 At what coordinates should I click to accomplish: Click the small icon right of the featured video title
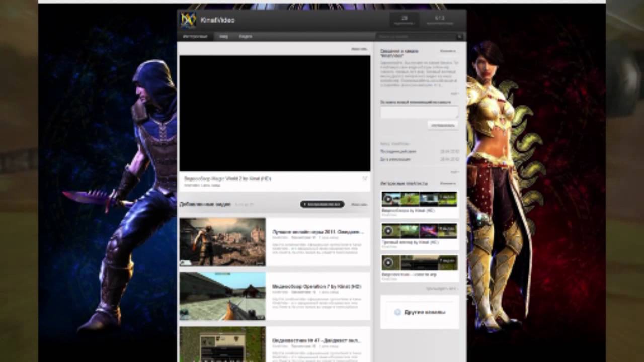[365, 179]
